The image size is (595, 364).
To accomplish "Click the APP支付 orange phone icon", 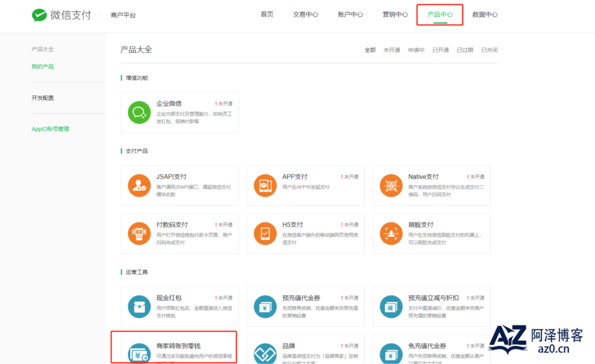I will coord(265,185).
